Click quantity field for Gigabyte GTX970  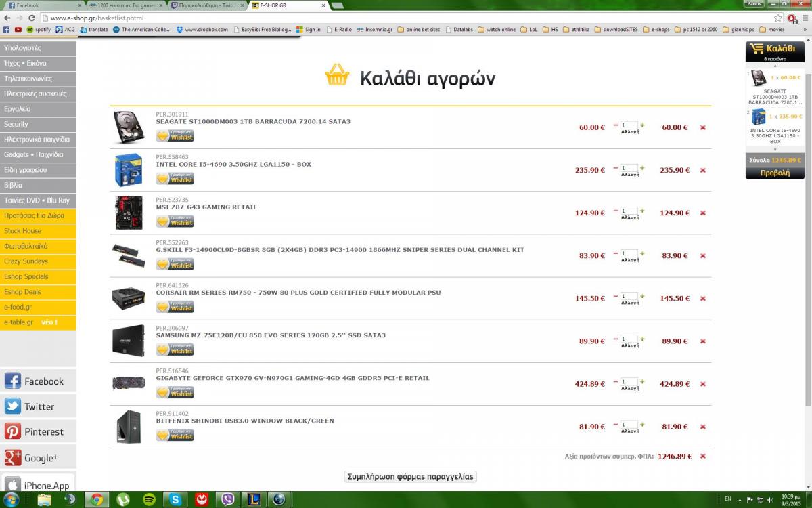pos(629,381)
